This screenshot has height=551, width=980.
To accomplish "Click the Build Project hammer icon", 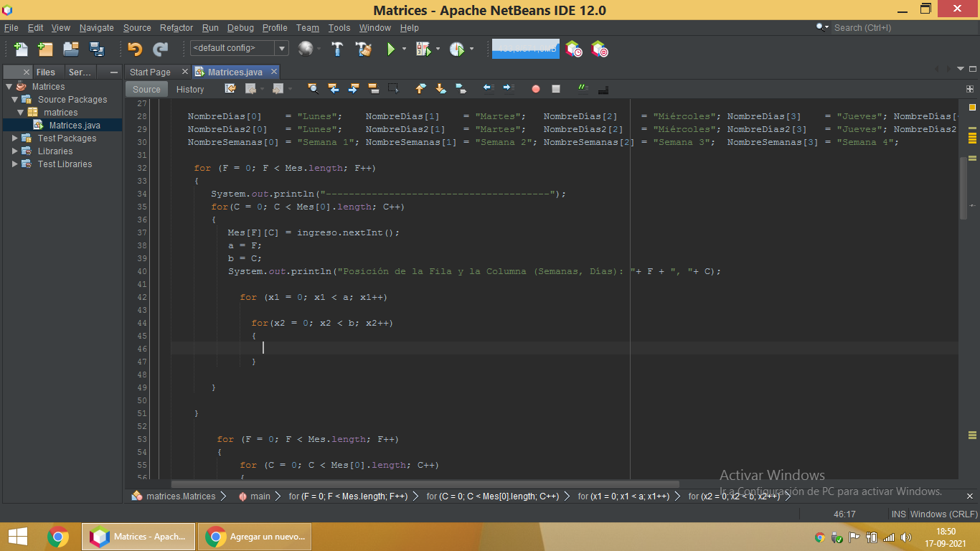I will pos(337,49).
